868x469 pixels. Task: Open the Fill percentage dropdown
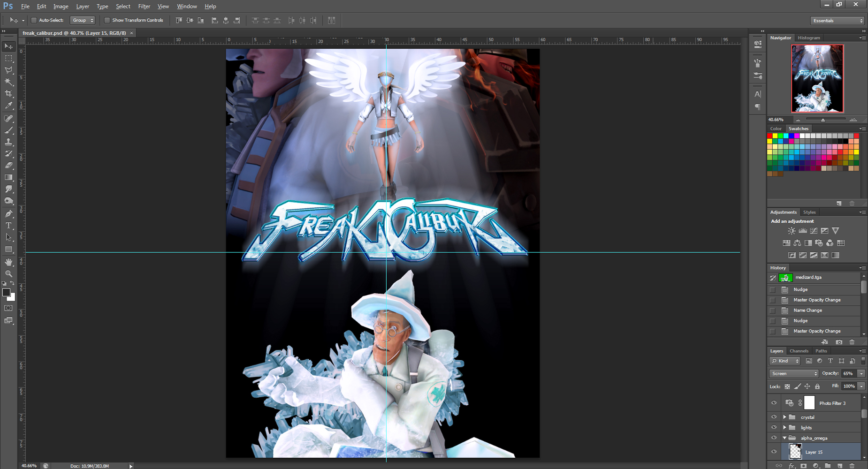pos(861,386)
